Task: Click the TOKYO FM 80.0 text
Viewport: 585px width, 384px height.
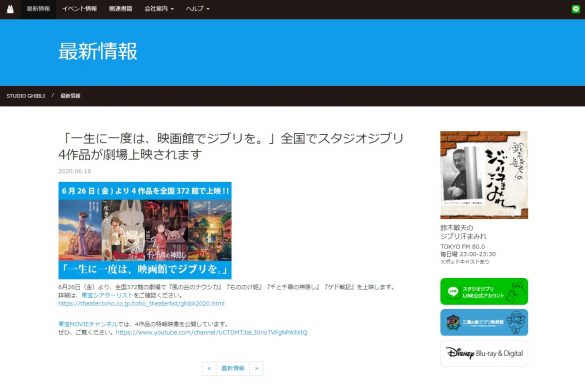Action: (x=463, y=247)
